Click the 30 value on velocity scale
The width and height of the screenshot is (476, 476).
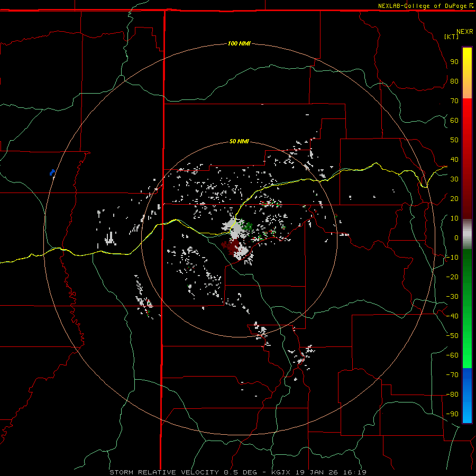tap(454, 179)
